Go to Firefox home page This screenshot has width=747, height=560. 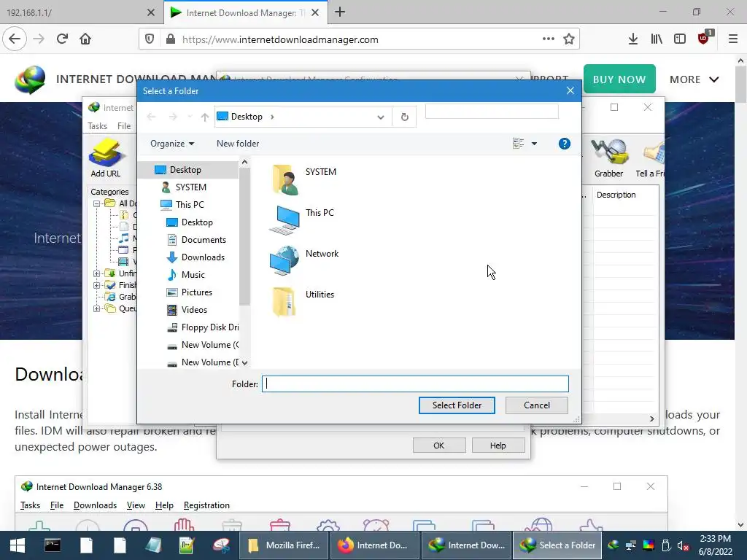[x=85, y=39]
